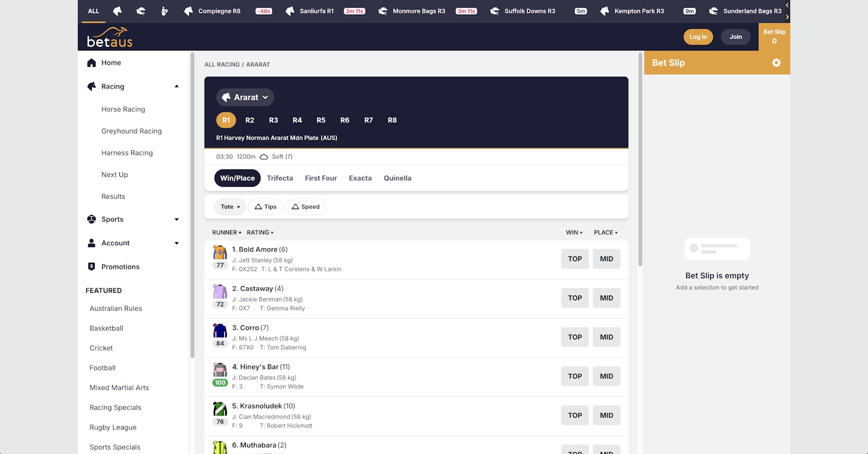The image size is (868, 454).
Task: Click Bold Amore jockey silks icon
Action: pyautogui.click(x=220, y=253)
